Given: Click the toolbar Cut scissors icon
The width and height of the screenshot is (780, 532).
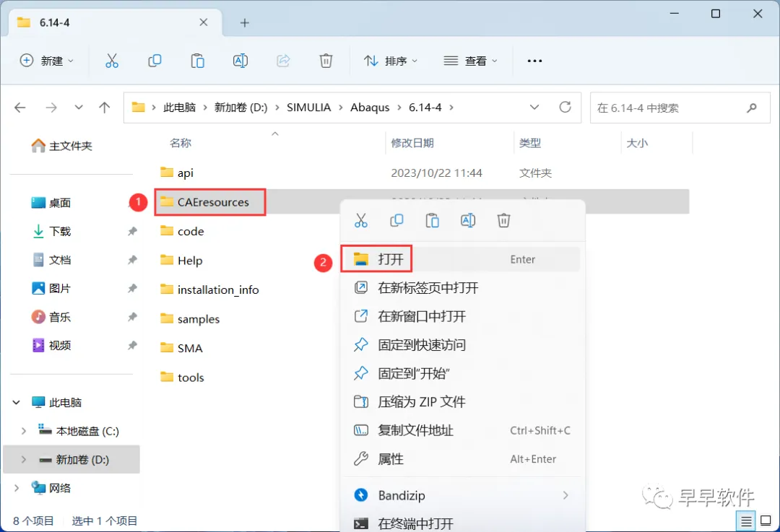Looking at the screenshot, I should (x=112, y=61).
